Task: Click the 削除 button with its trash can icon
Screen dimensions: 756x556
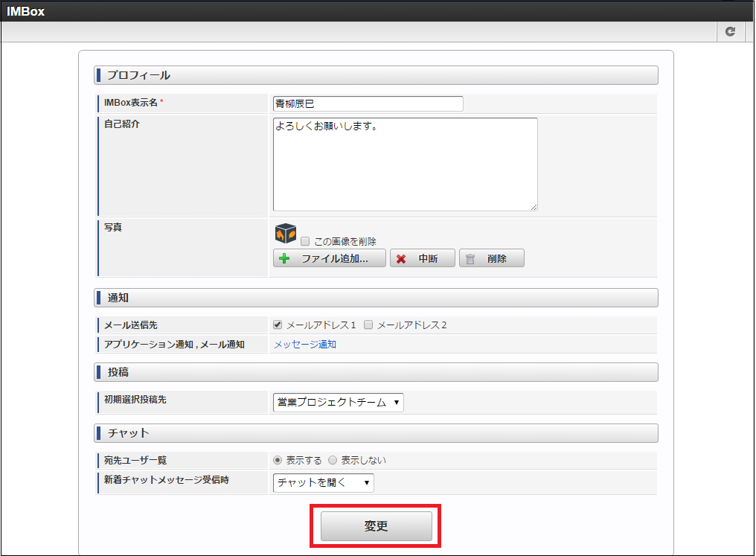Action: (491, 258)
